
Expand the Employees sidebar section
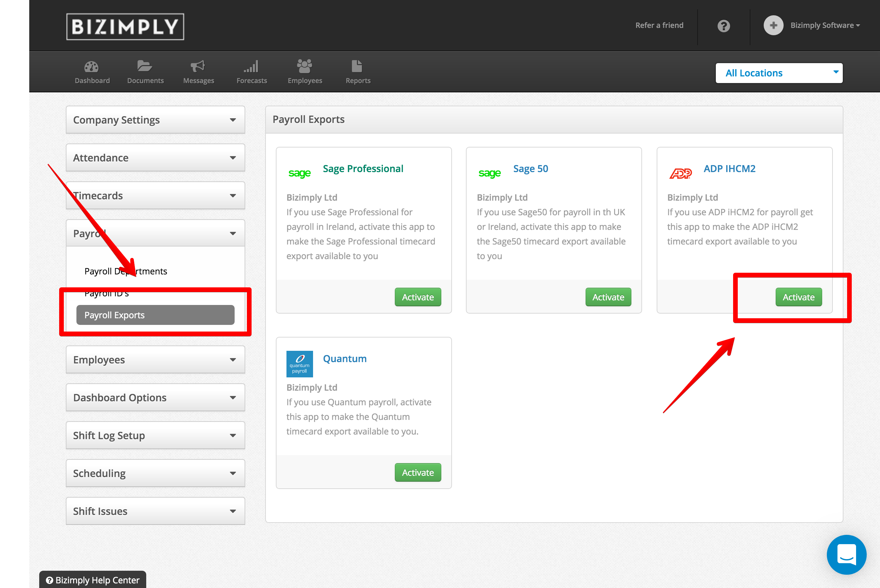coord(155,359)
